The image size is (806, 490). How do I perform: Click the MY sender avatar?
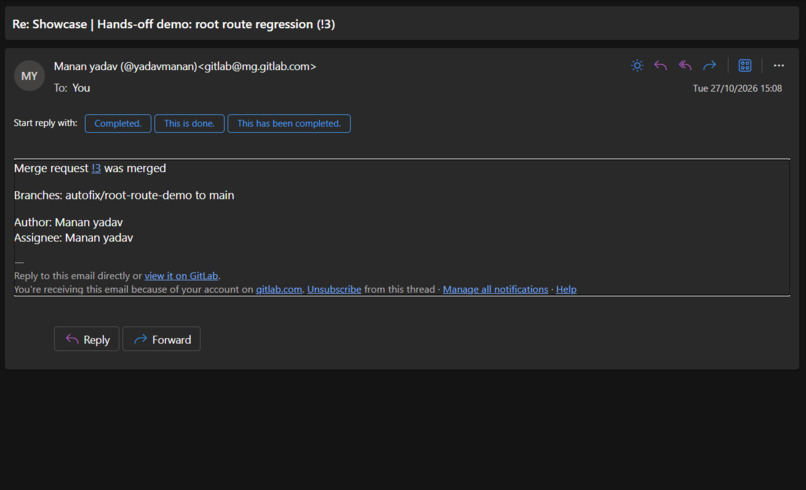[x=29, y=76]
